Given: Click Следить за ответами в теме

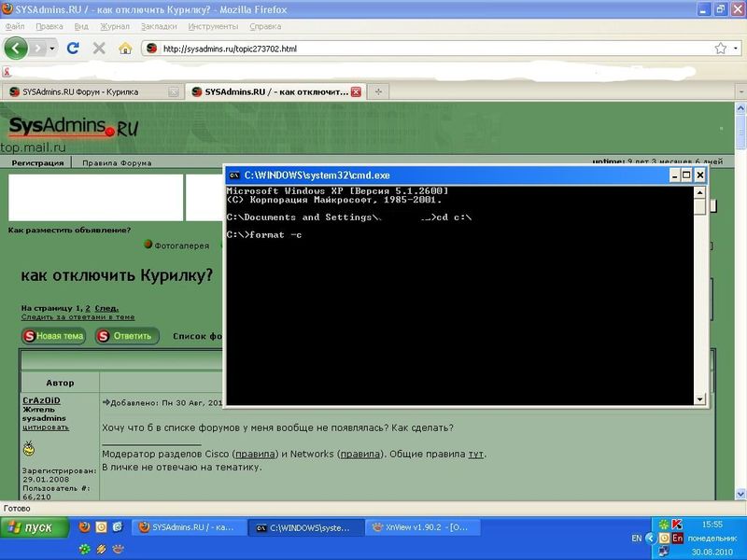Looking at the screenshot, I should pos(78,316).
